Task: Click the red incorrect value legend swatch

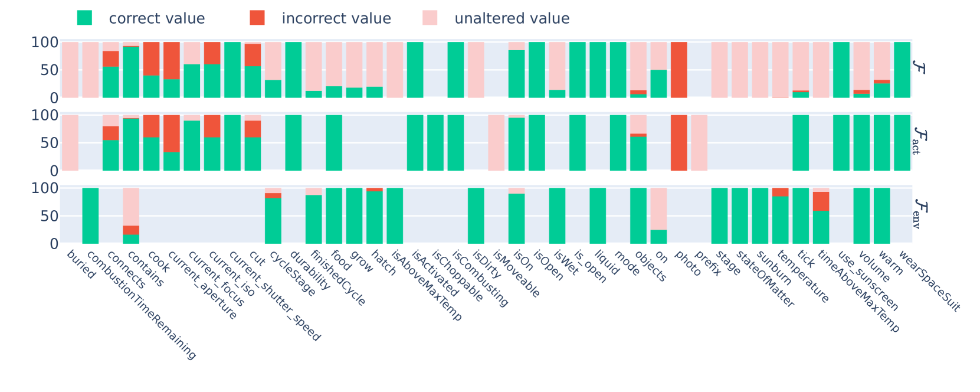Action: [257, 18]
